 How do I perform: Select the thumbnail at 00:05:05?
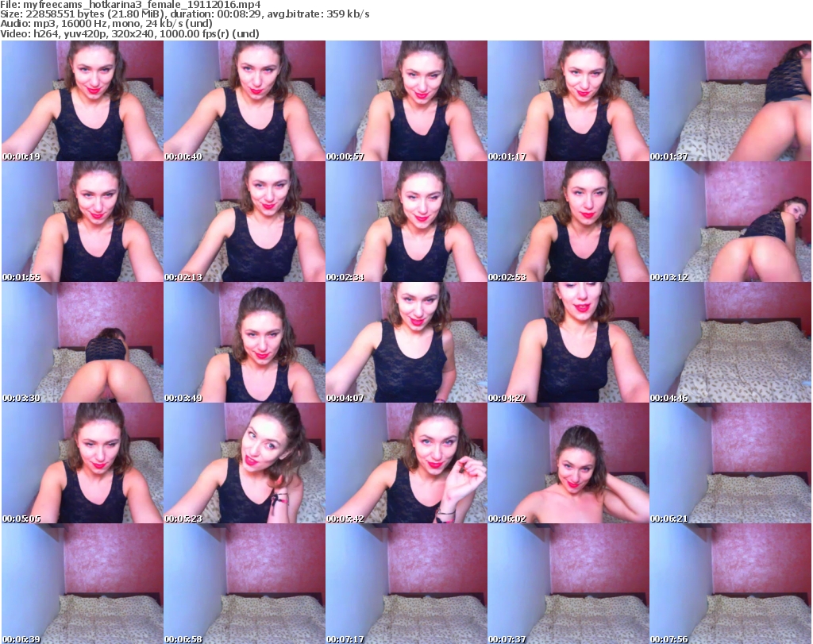point(83,463)
